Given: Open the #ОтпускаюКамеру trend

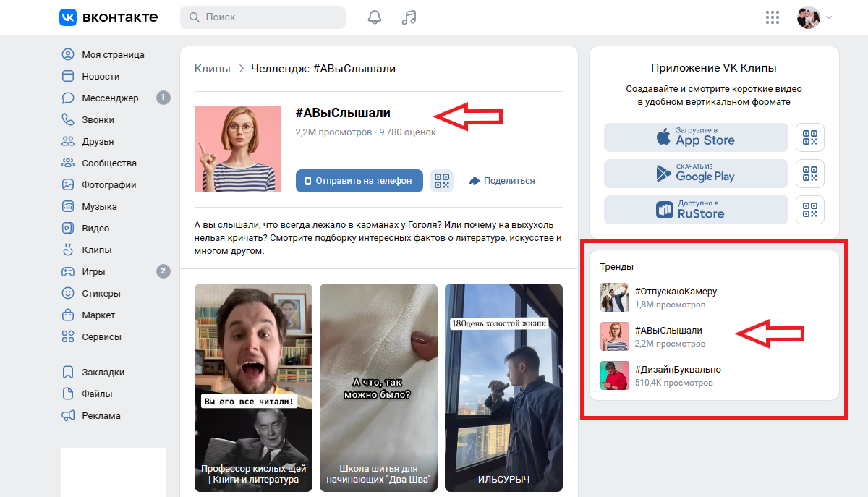Looking at the screenshot, I should 675,292.
